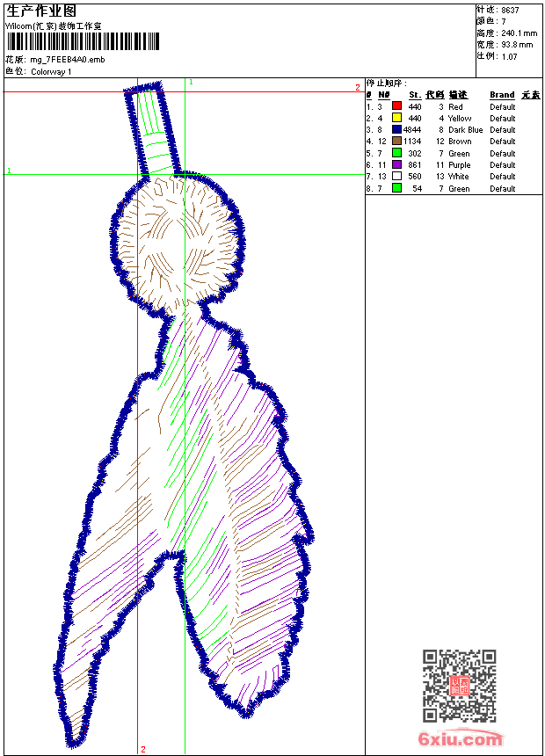Click the white thread color swatch
This screenshot has width=545, height=756.
pos(396,176)
